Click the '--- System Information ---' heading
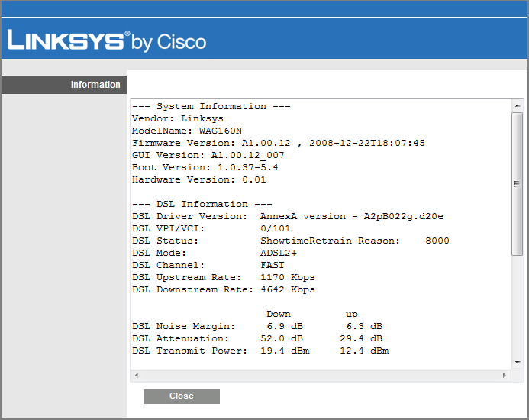Viewport: 529px width, 420px height. tap(211, 106)
